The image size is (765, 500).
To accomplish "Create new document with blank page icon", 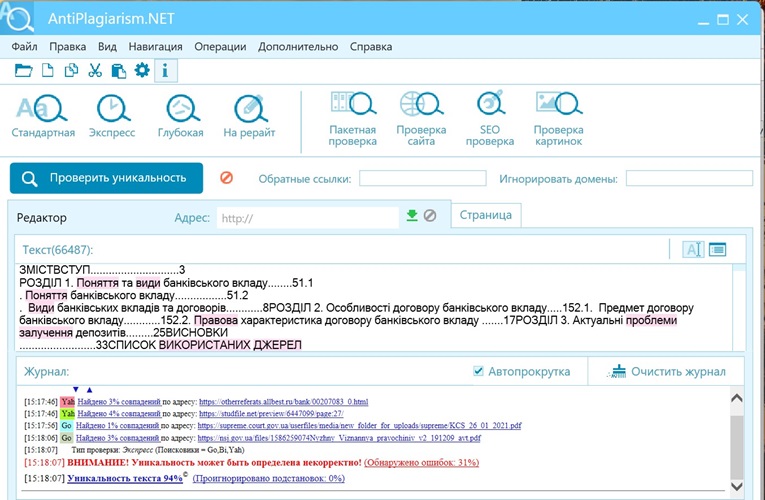I will coord(47,71).
